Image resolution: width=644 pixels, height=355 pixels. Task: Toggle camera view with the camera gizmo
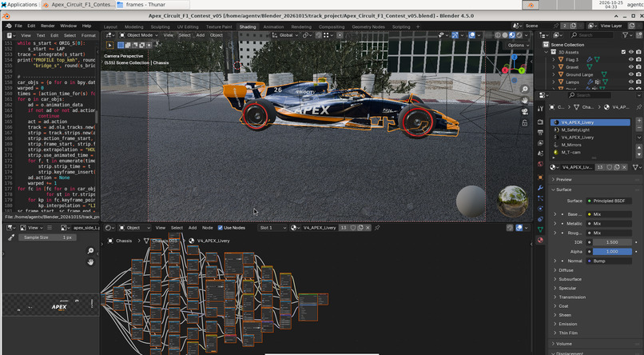524,112
